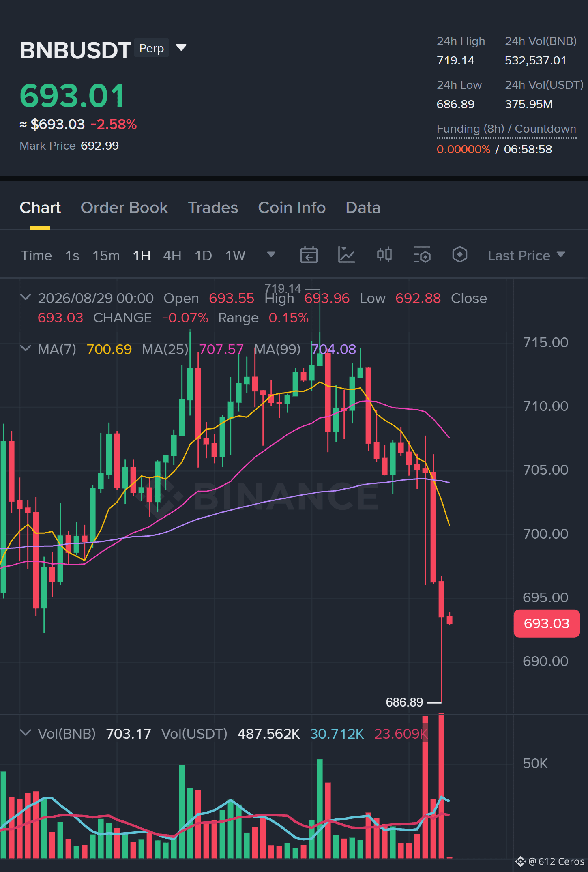Select the 4H timeframe
This screenshot has width=588, height=872.
[x=172, y=256]
